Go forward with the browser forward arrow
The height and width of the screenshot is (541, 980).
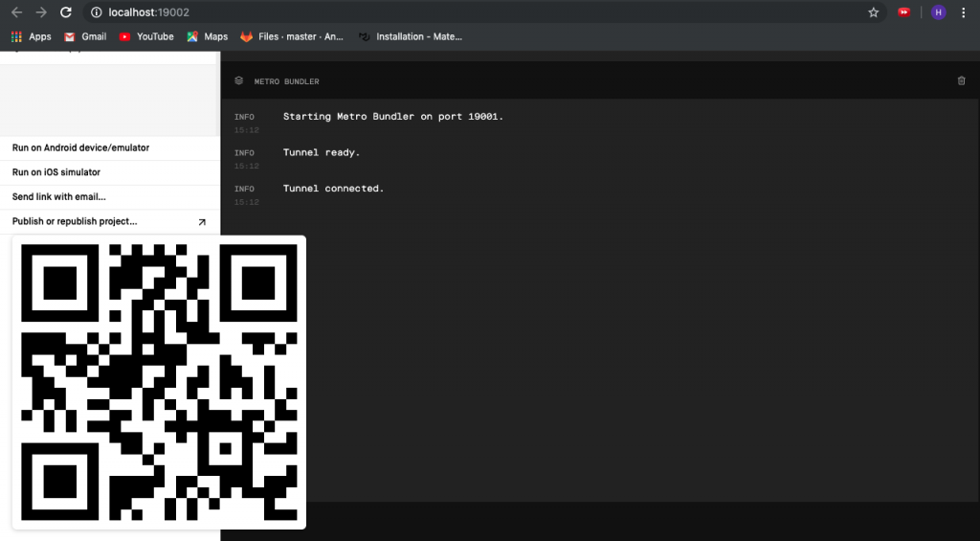(41, 12)
